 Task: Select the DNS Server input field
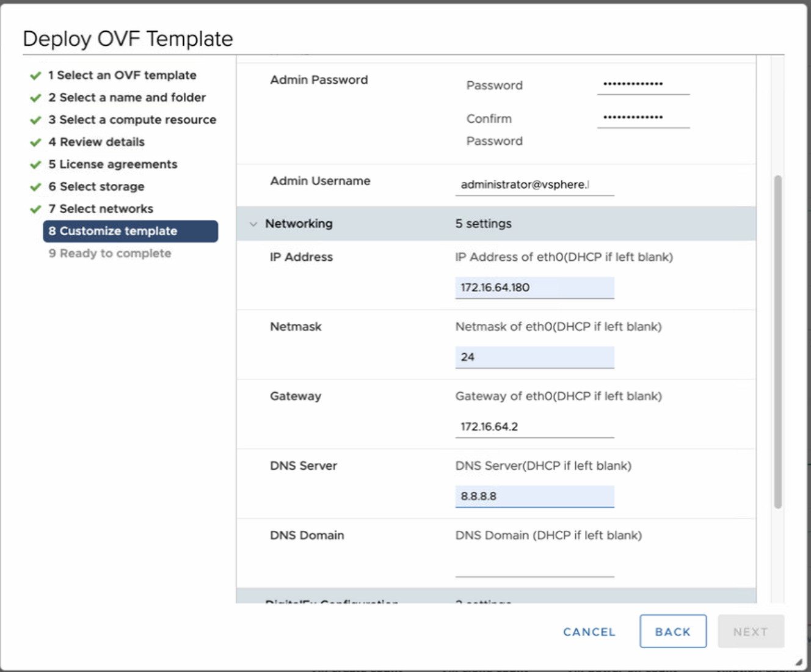534,497
